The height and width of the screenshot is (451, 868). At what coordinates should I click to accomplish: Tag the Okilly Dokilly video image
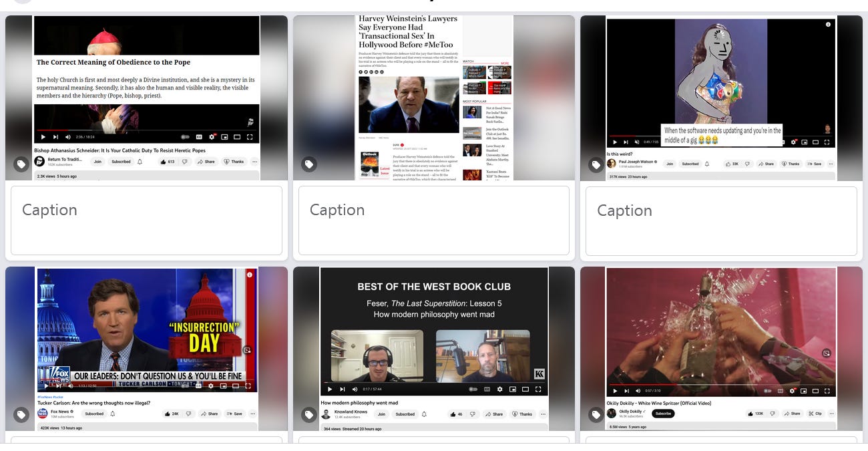point(596,415)
